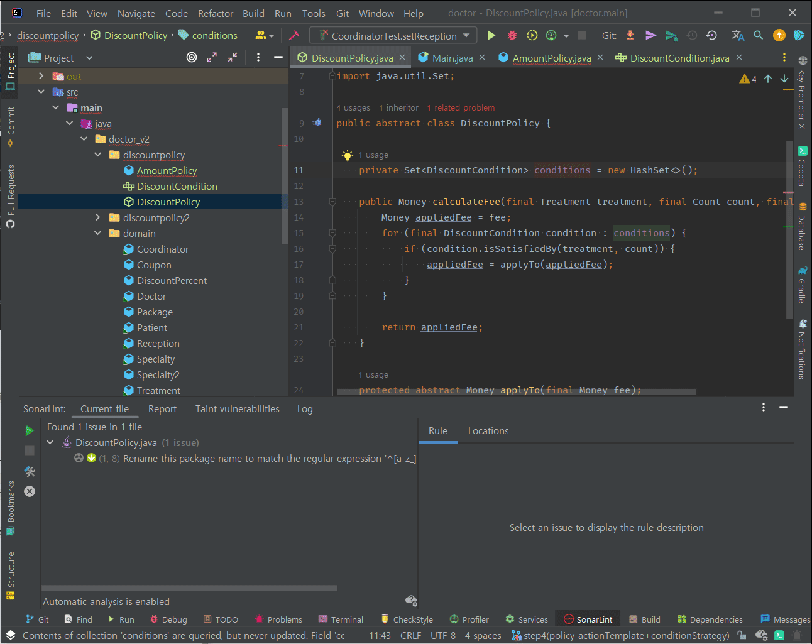Toggle the Project tool window side tab
The width and height of the screenshot is (812, 644).
point(11,71)
